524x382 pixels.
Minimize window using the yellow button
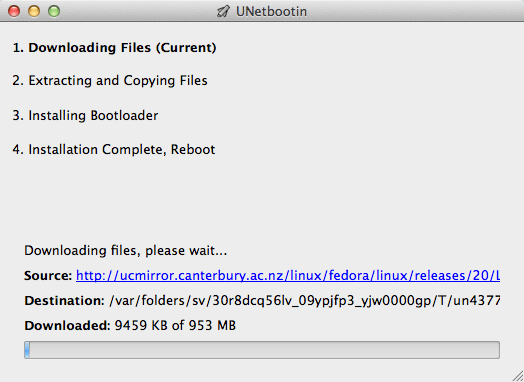point(34,11)
